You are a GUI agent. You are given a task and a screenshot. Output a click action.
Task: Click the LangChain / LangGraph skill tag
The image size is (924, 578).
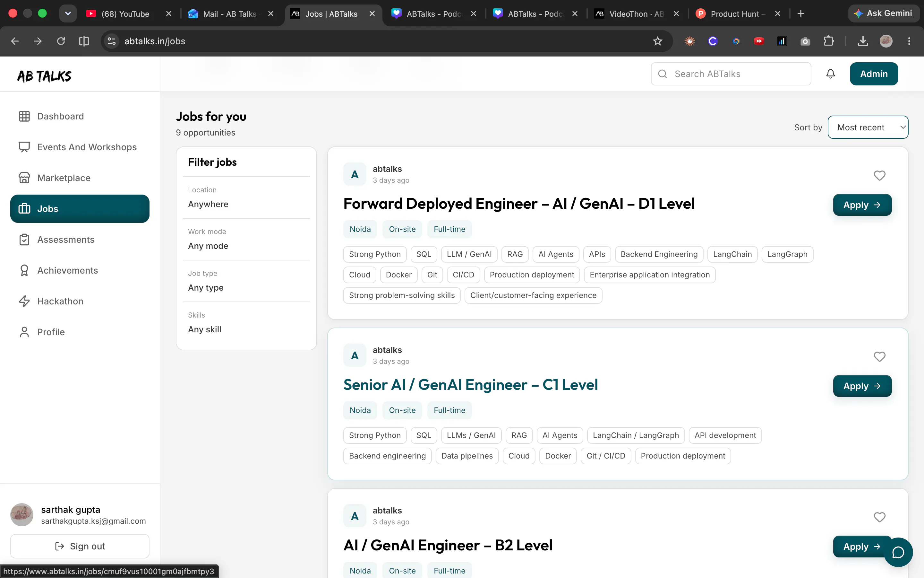636,435
